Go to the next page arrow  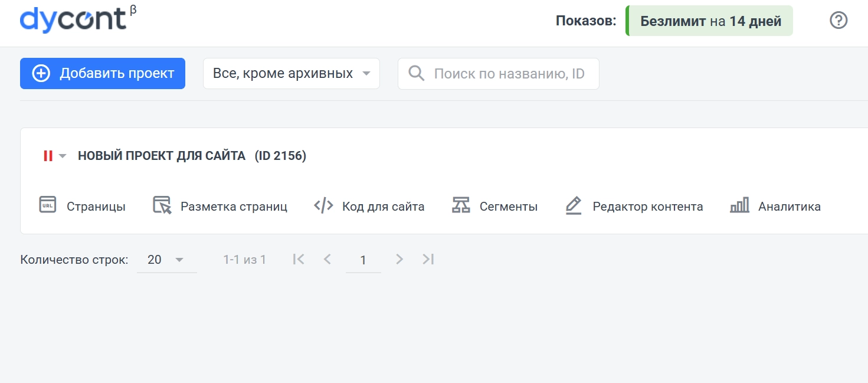pos(399,259)
